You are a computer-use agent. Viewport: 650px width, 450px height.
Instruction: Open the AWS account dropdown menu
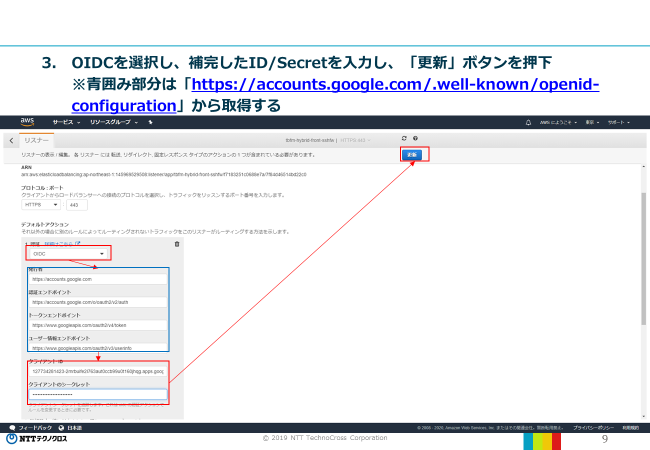click(558, 123)
